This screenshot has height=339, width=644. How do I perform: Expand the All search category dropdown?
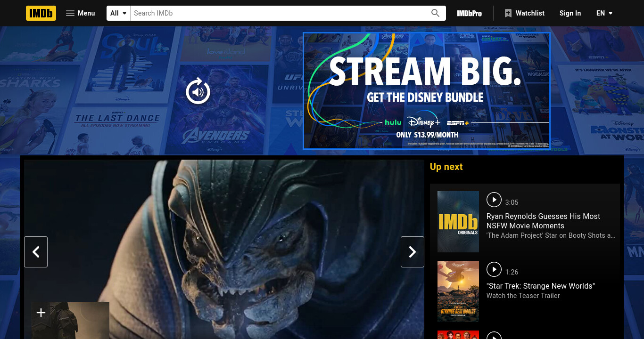point(118,13)
